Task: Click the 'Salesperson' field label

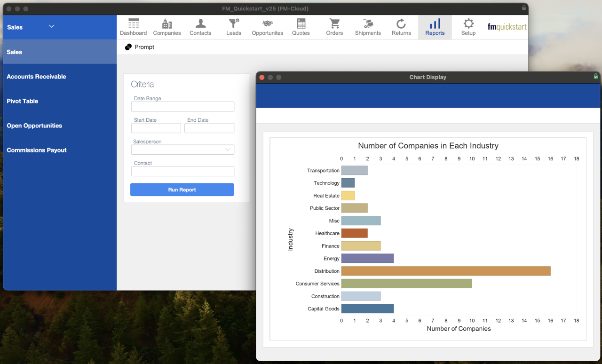Action: [x=147, y=142]
